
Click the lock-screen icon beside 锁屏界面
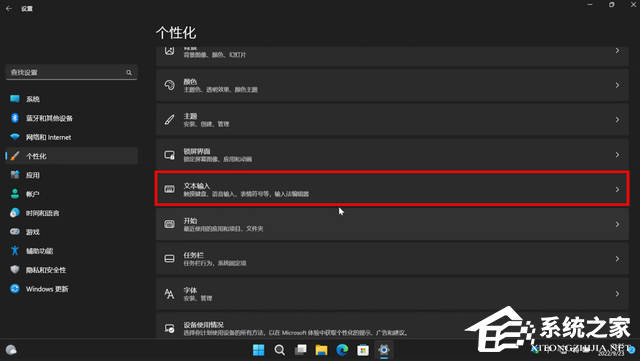pos(169,155)
